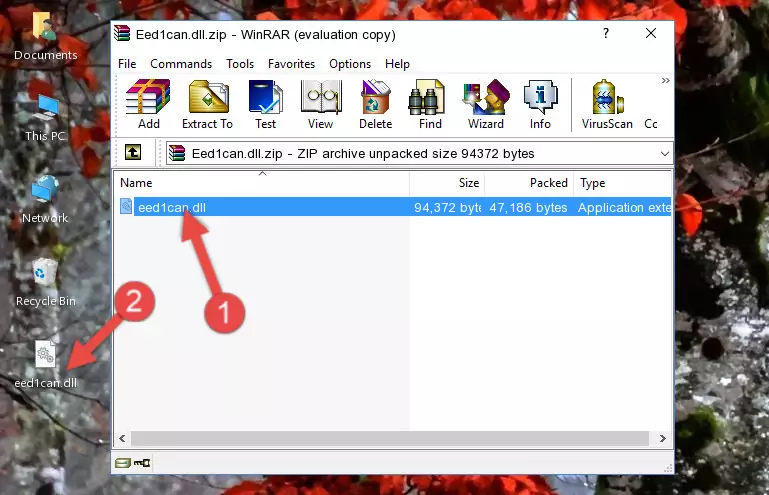Select the Recycle Bin desktop icon

tap(45, 283)
